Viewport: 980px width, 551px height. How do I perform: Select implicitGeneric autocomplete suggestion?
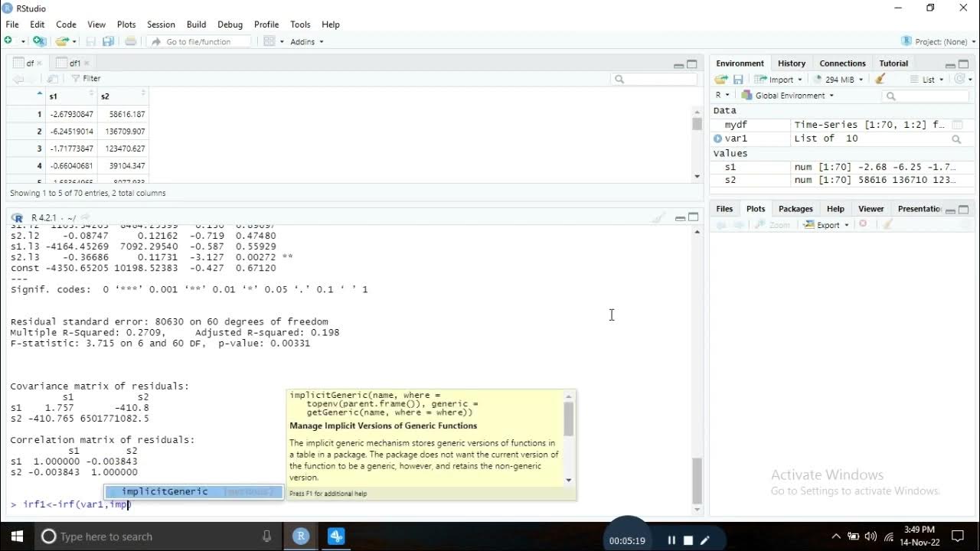194,492
